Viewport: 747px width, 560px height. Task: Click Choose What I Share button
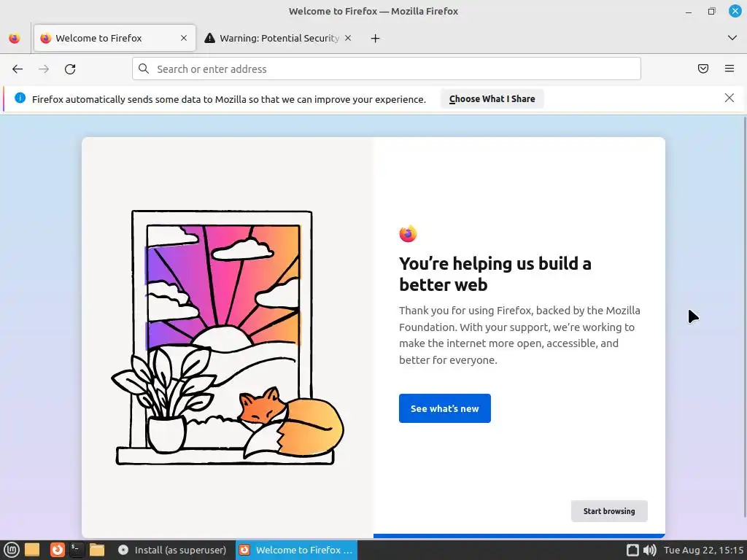pos(492,99)
